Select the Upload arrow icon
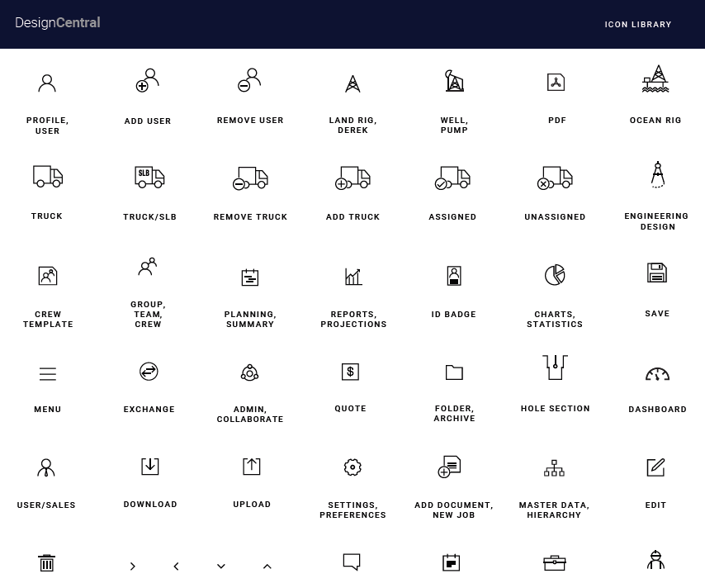Screen dimensions: 705x588 252,466
